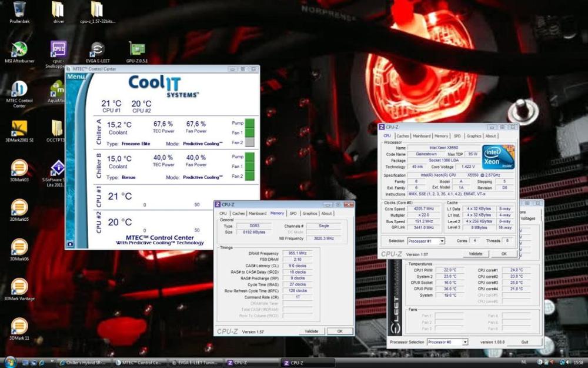Open About tab in Xeon CPU-Z window
588x368 pixels.
click(490, 136)
